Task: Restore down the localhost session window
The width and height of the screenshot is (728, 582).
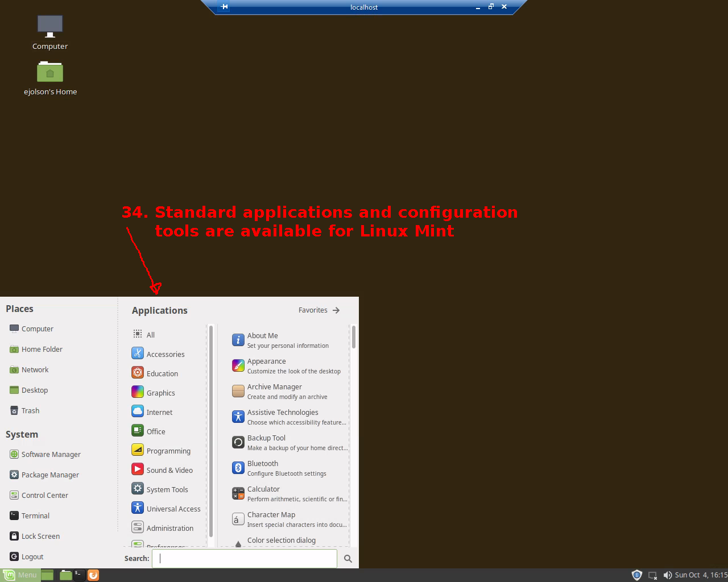Action: click(x=491, y=7)
